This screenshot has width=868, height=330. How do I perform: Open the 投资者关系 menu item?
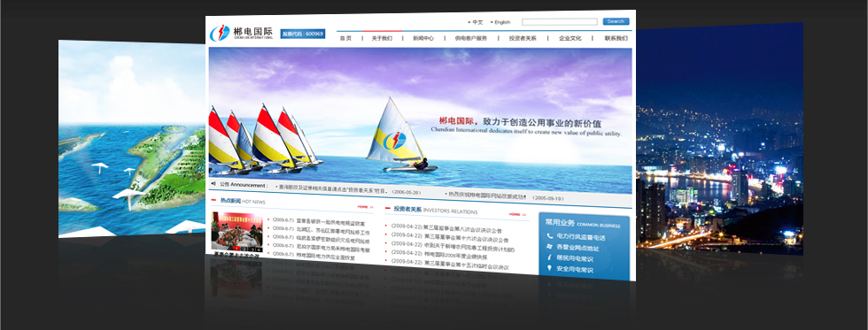523,39
